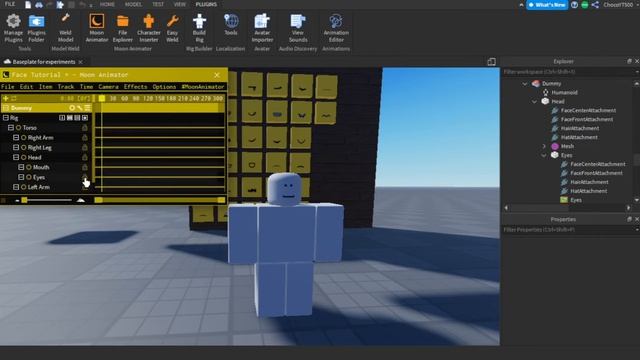Select Humanoid in Explorer
Viewport: 640px width, 360px height.
pyautogui.click(x=564, y=93)
